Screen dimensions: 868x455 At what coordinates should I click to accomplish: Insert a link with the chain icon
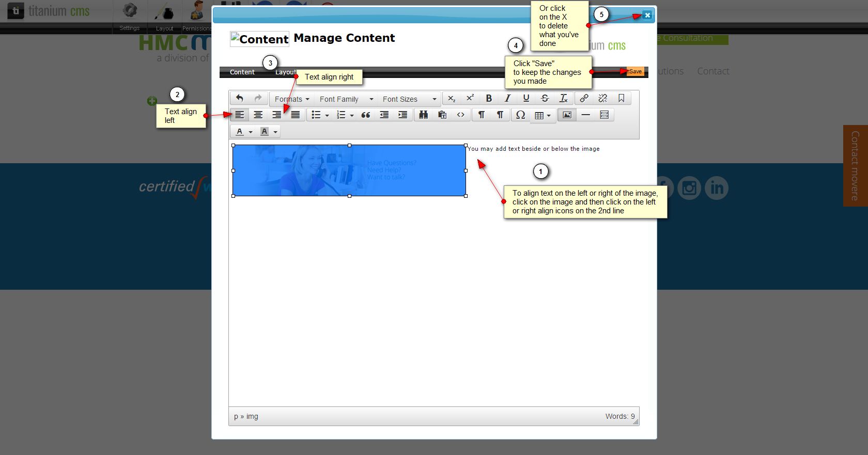pyautogui.click(x=584, y=98)
